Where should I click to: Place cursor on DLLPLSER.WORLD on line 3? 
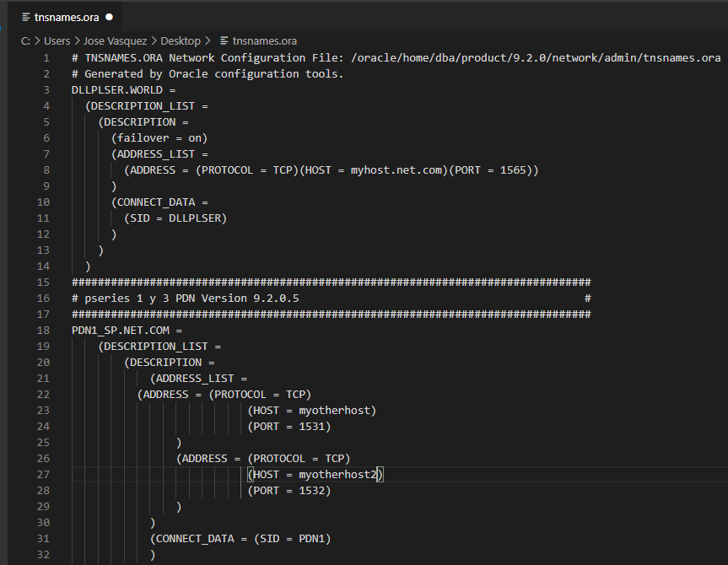pos(118,89)
